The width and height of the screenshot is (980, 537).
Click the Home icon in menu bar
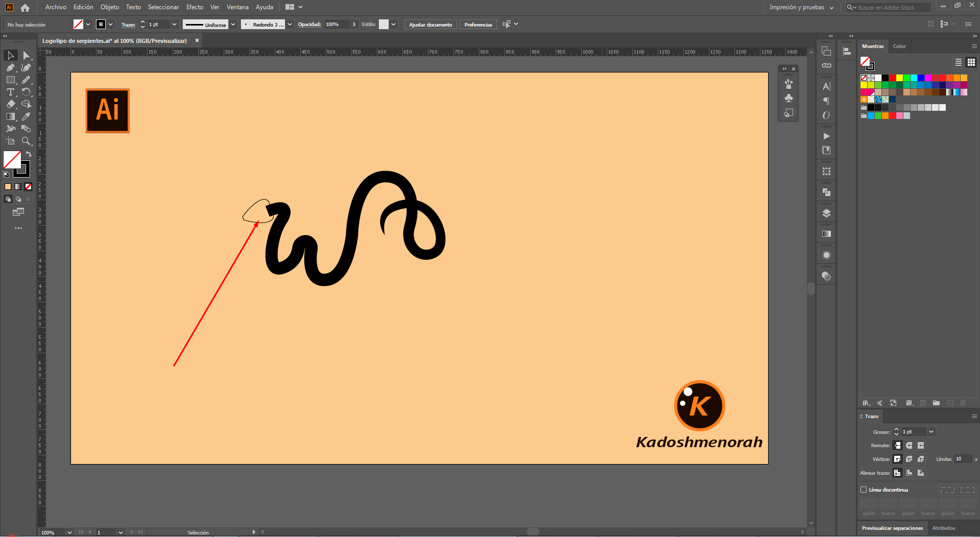coord(25,8)
